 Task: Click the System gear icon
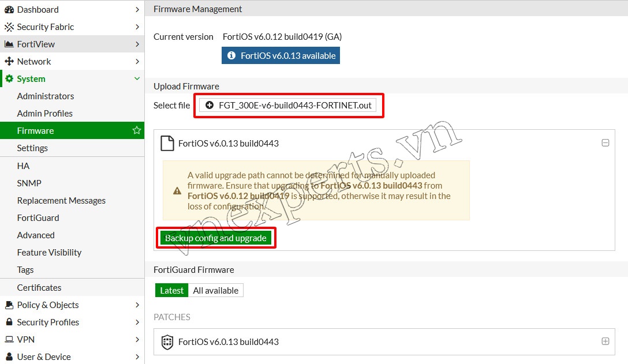[9, 79]
